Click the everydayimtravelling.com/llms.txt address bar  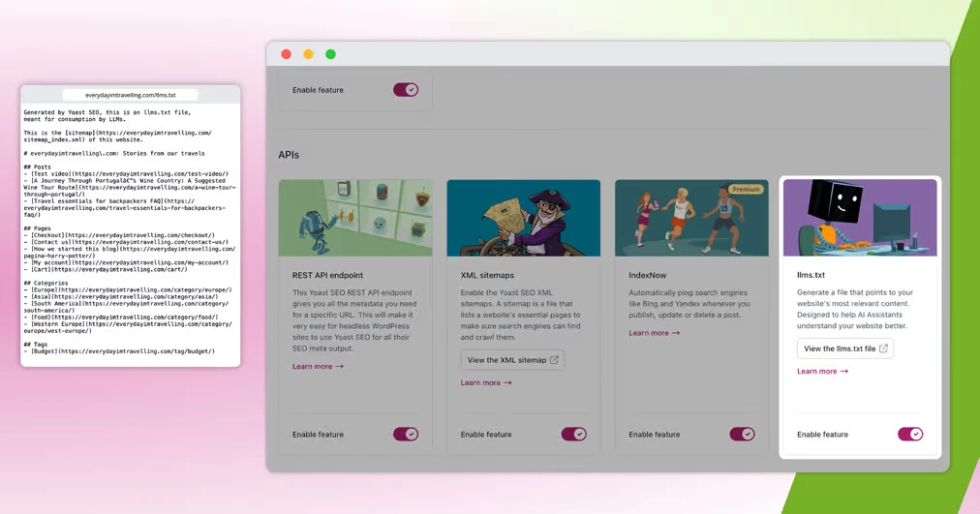(131, 95)
